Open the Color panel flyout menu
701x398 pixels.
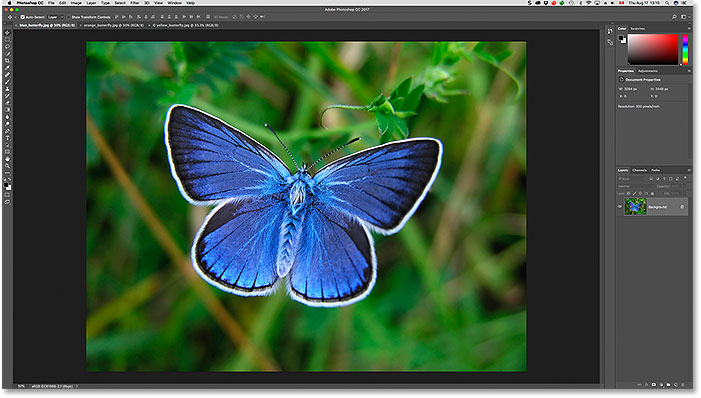point(689,29)
